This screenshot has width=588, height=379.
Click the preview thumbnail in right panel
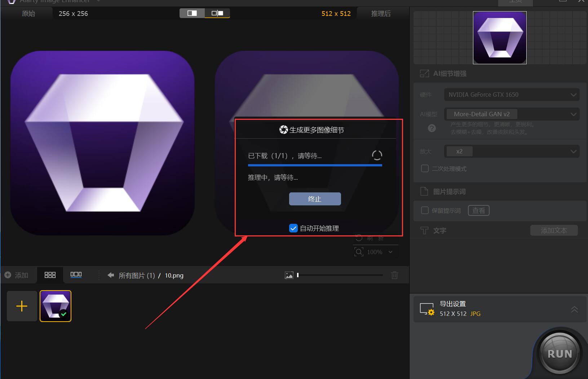point(500,38)
